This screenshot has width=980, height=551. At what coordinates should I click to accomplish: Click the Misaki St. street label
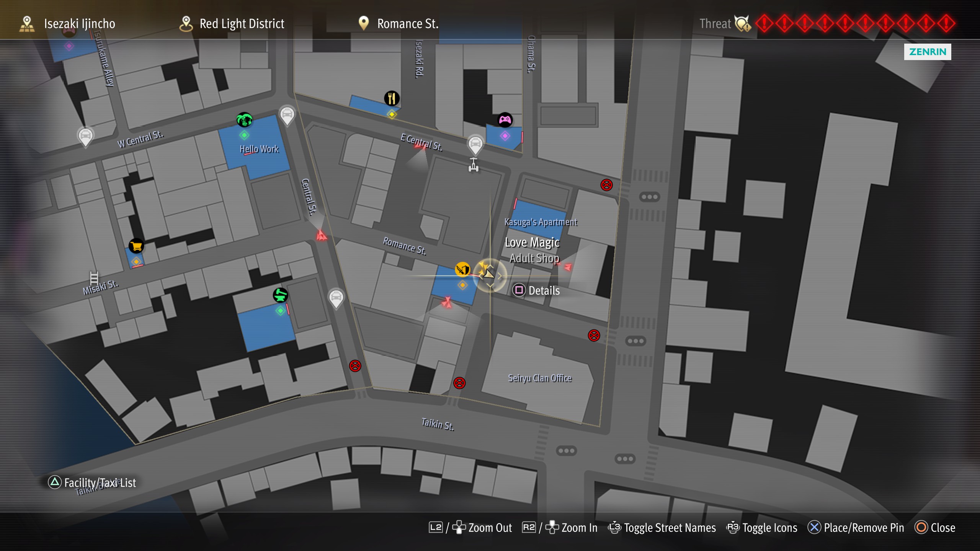tap(100, 287)
